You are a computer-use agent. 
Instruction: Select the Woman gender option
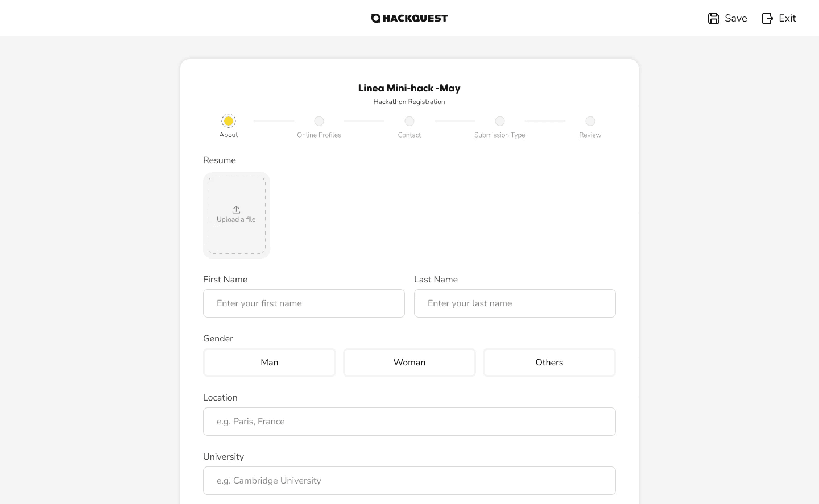point(409,363)
